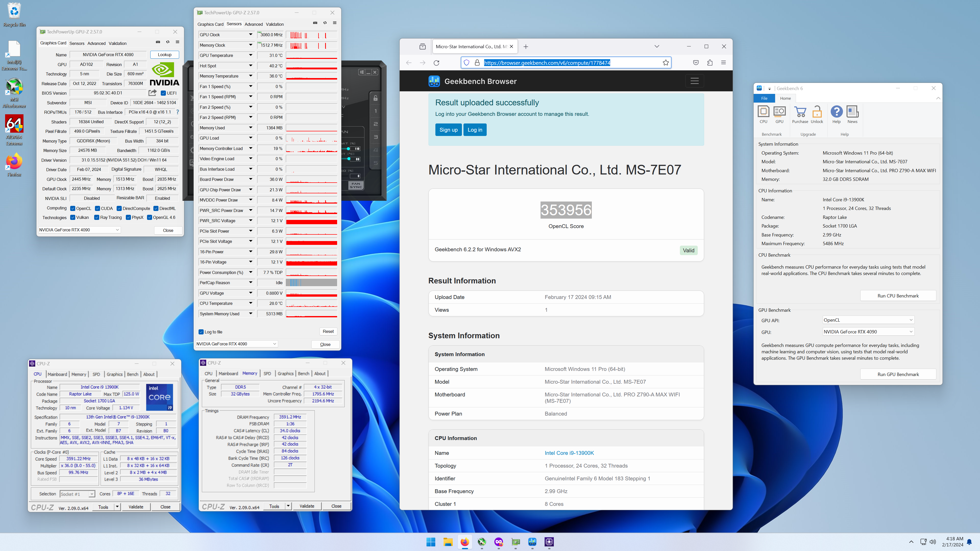Switch to Sensors tab in GPU-Z Graphics Card window

(77, 43)
